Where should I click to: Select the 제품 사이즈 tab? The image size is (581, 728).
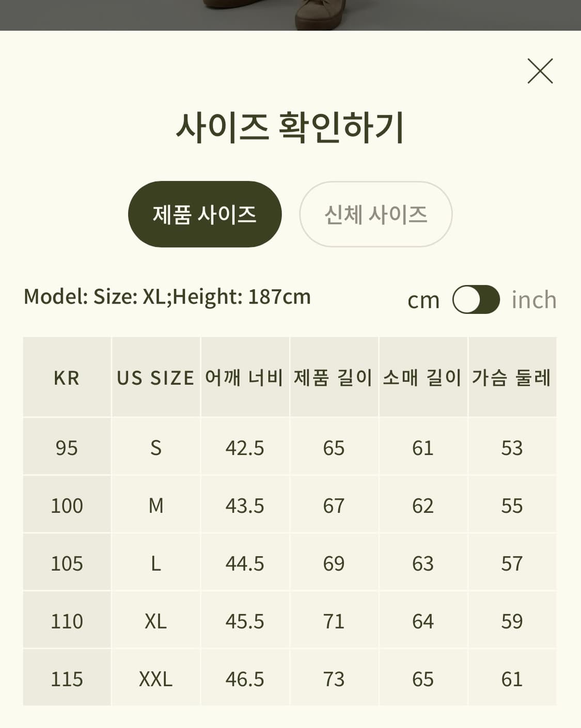click(205, 213)
